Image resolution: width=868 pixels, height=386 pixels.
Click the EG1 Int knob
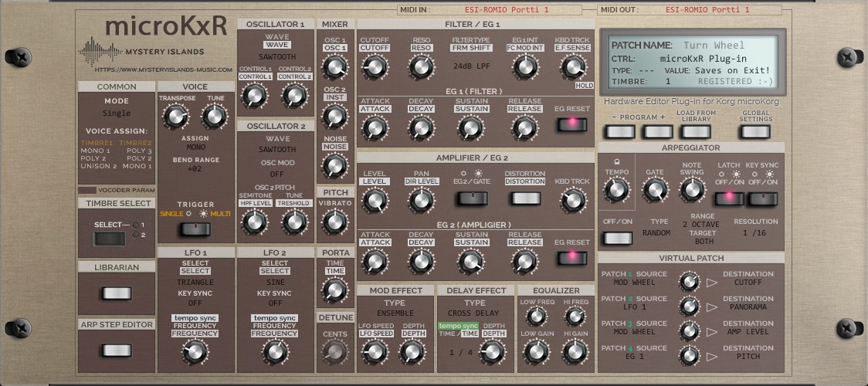coord(525,67)
